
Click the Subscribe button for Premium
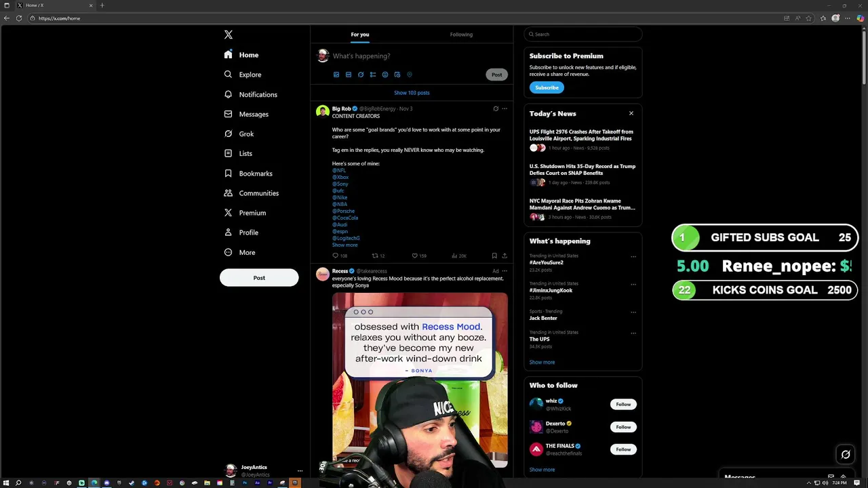click(547, 87)
